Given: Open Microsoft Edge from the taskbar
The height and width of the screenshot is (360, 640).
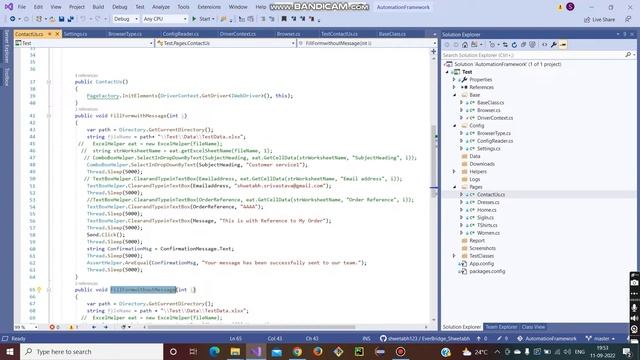Looking at the screenshot, I should [214, 351].
